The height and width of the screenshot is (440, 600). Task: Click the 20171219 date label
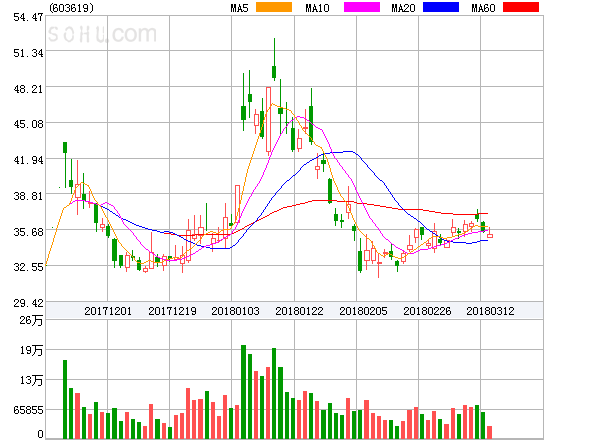coord(172,311)
